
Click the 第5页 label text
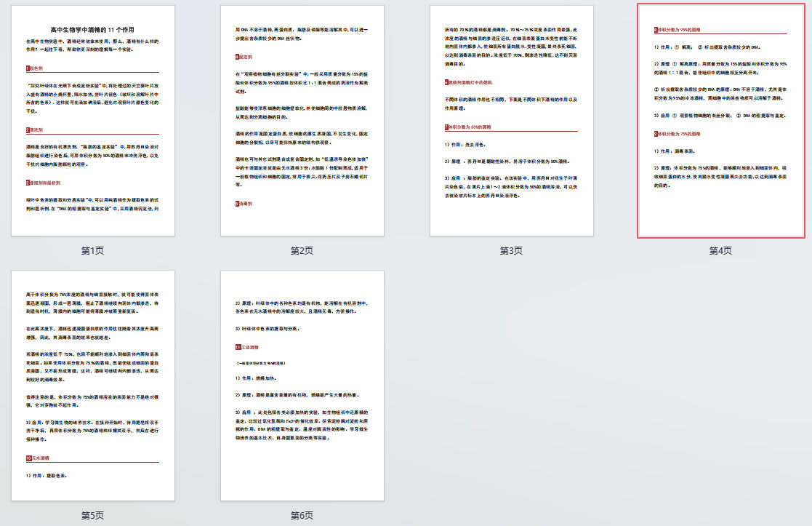92,515
